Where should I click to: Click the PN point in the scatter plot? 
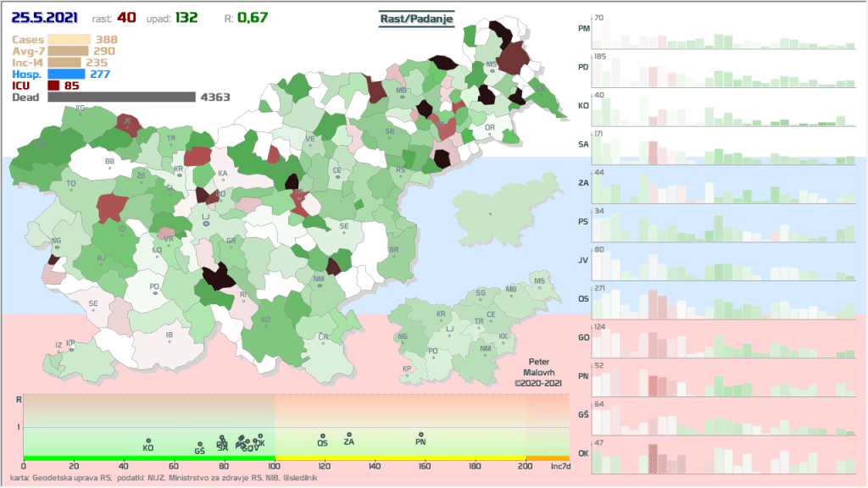coord(420,435)
